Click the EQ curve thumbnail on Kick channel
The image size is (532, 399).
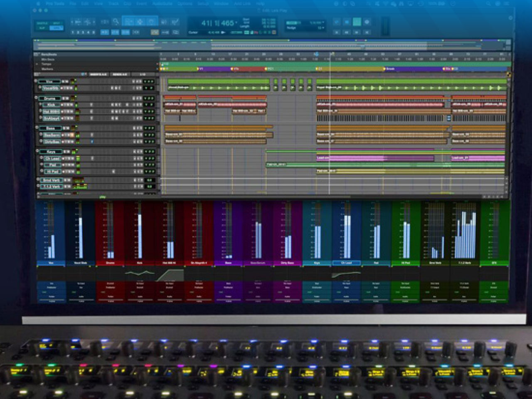coord(140,273)
